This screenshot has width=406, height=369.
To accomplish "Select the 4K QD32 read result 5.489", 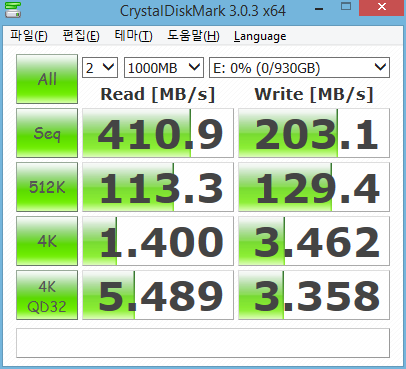I will (158, 295).
